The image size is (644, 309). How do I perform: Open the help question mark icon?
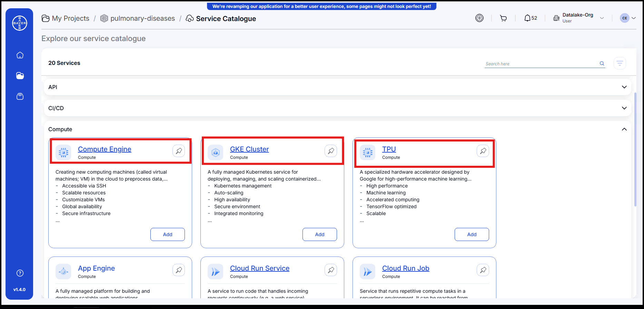[x=20, y=273]
